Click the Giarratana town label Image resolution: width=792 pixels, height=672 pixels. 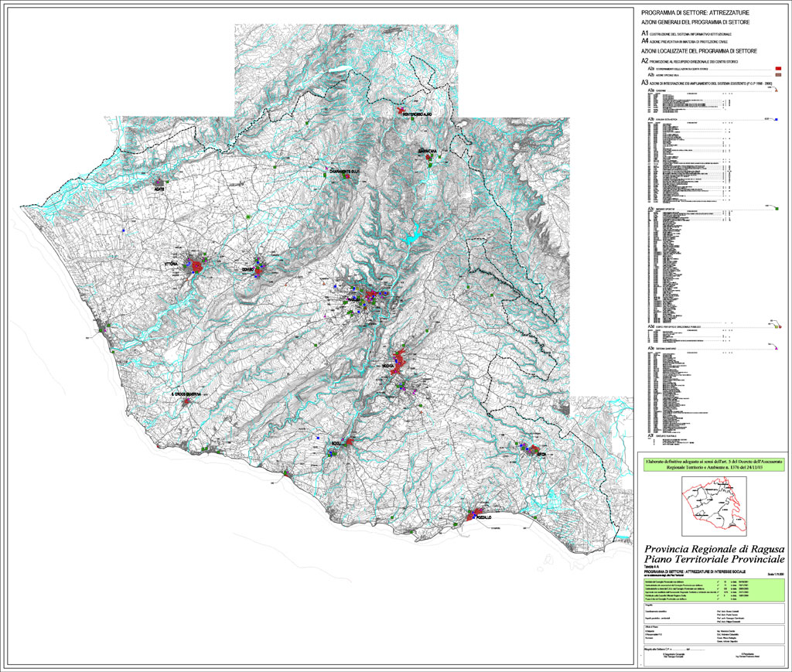(428, 151)
